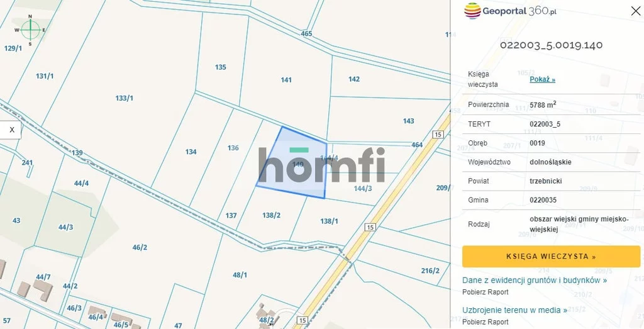This screenshot has height=329, width=644.
Task: Select parcel 138/2 below highlighted plot
Action: (272, 215)
